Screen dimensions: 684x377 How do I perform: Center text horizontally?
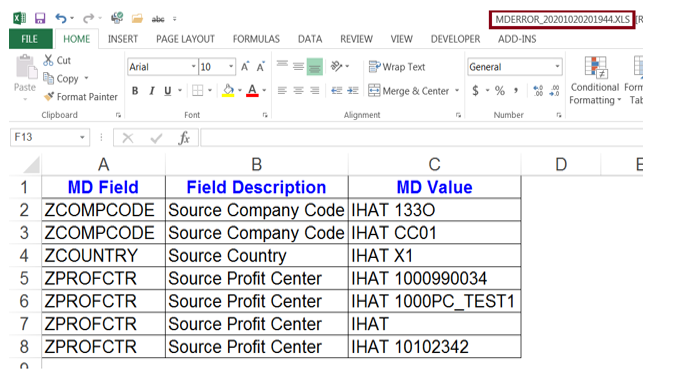click(x=298, y=91)
